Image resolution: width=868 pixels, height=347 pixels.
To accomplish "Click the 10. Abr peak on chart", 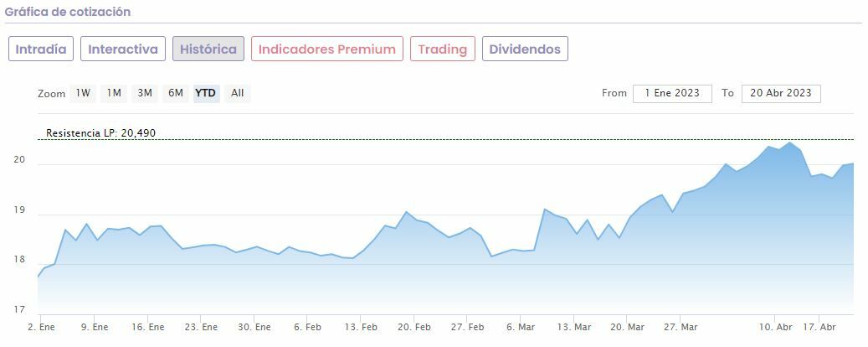I will click(x=789, y=142).
